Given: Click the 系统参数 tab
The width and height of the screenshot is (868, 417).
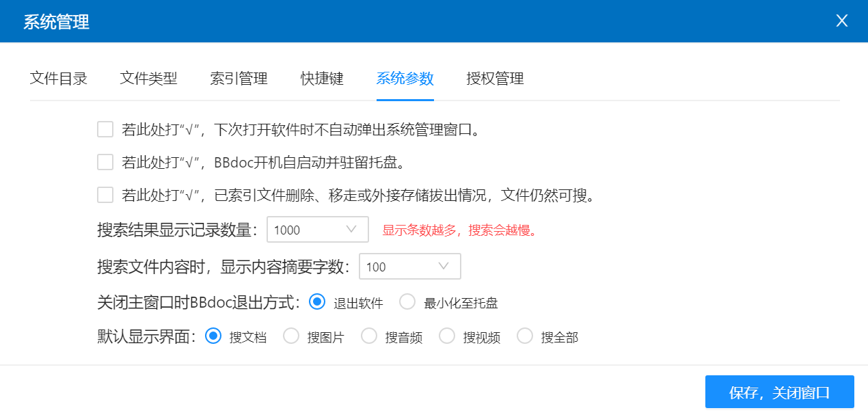Looking at the screenshot, I should [x=405, y=79].
